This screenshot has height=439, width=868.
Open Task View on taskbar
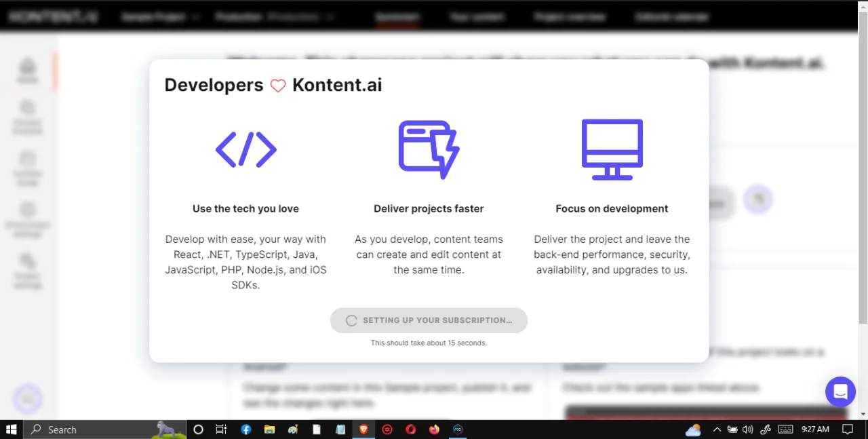(221, 430)
